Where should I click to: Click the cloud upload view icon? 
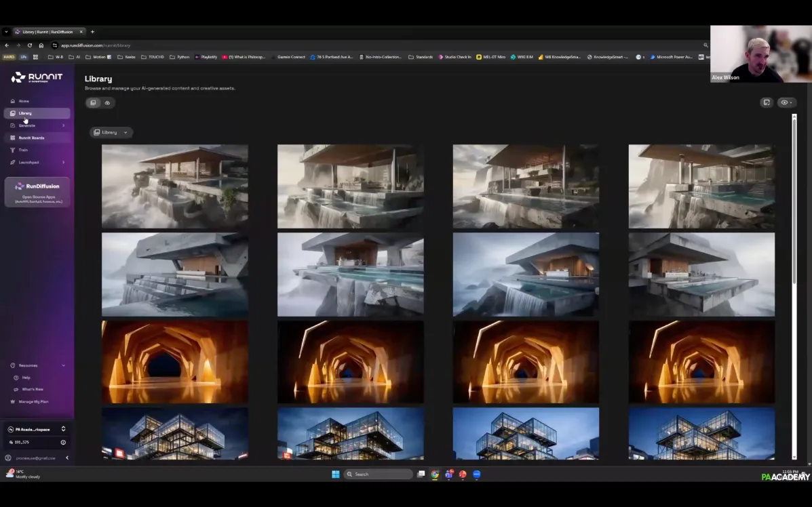pyautogui.click(x=107, y=102)
